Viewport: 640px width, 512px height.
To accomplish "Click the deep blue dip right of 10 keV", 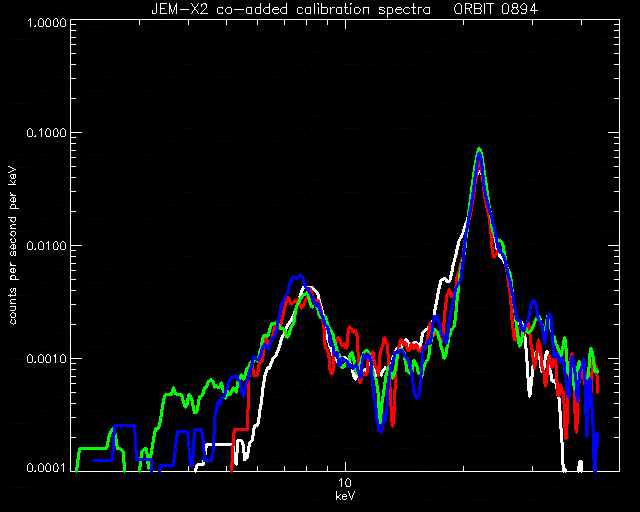I will pos(380,429).
